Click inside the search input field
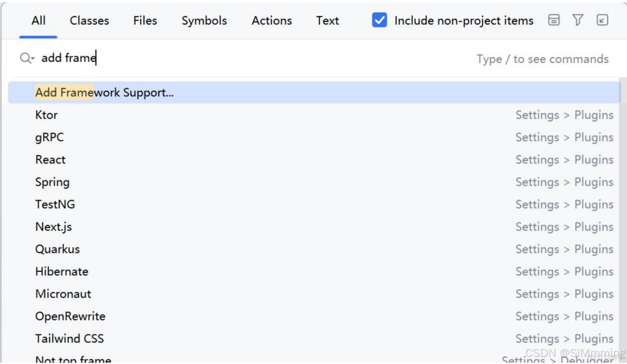The image size is (627, 364). (x=159, y=59)
